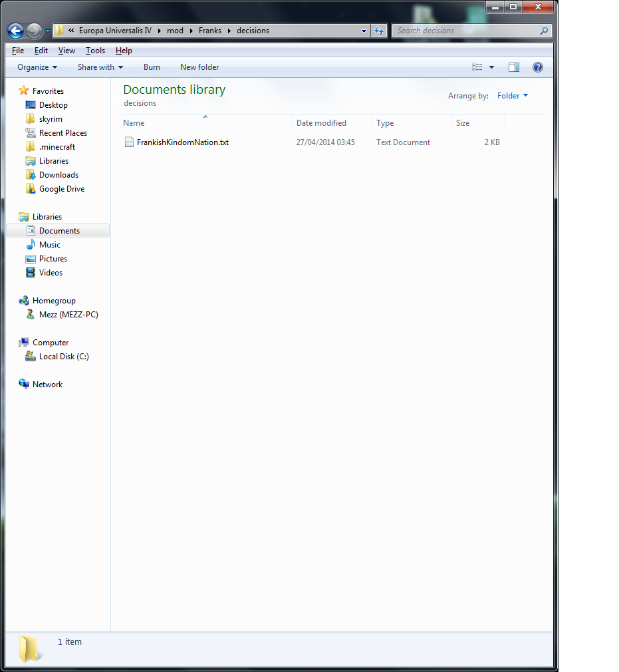Viewport: 619px width, 672px height.
Task: Click the change view icon
Action: (x=477, y=67)
